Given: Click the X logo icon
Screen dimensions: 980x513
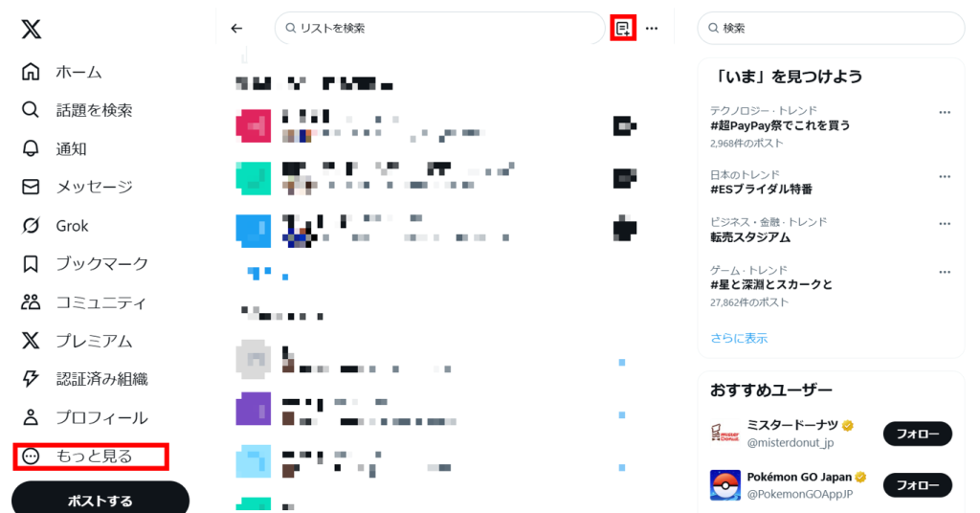Looking at the screenshot, I should tap(31, 29).
